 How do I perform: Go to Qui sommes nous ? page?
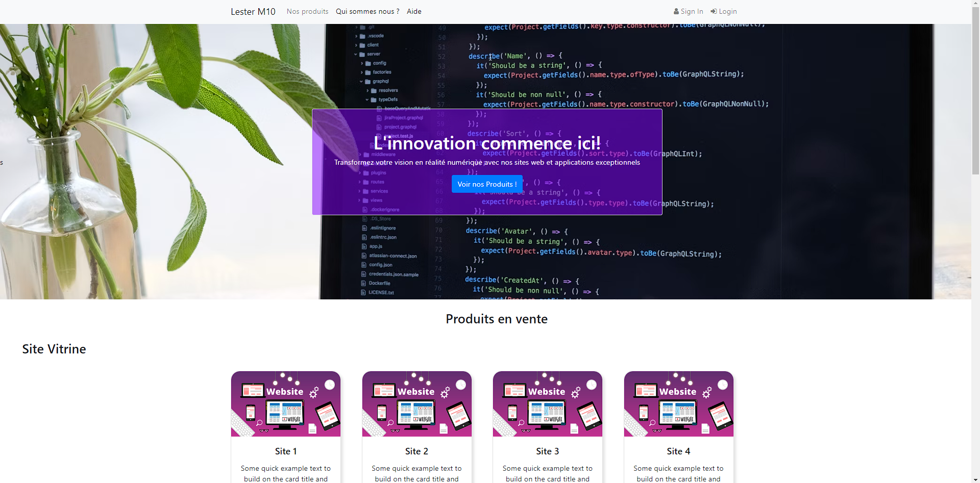[367, 11]
